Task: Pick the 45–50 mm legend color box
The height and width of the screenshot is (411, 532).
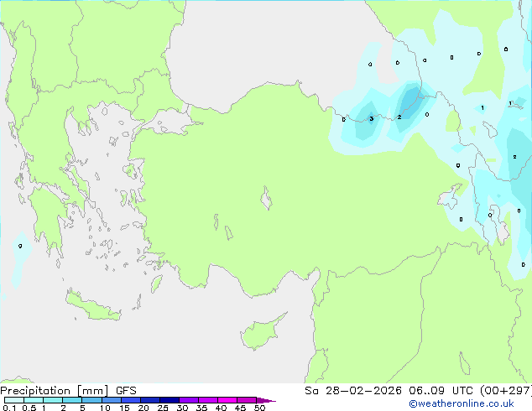Action: (x=247, y=400)
